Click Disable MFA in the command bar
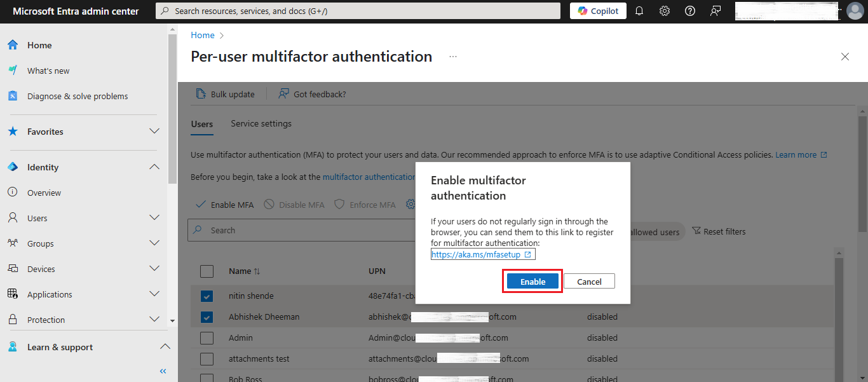The height and width of the screenshot is (382, 868). 294,205
